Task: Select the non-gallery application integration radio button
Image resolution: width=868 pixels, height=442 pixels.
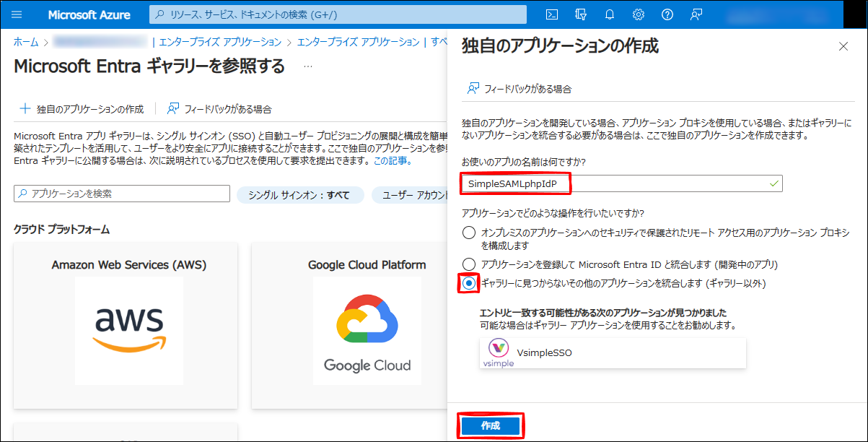Action: [x=469, y=283]
